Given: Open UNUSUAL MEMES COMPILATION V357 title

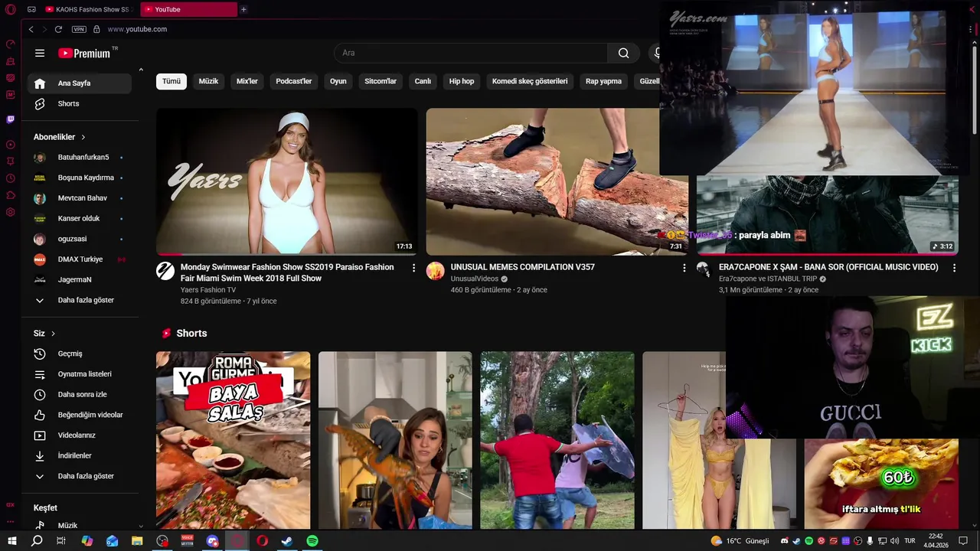Looking at the screenshot, I should click(523, 267).
